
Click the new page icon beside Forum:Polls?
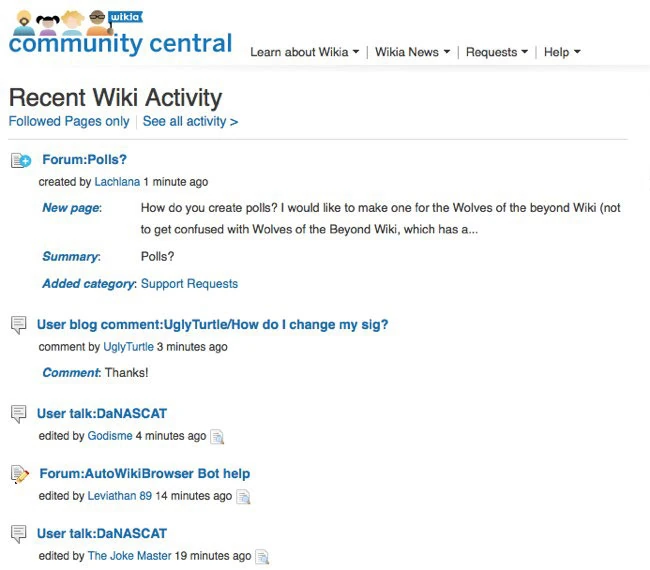point(20,160)
